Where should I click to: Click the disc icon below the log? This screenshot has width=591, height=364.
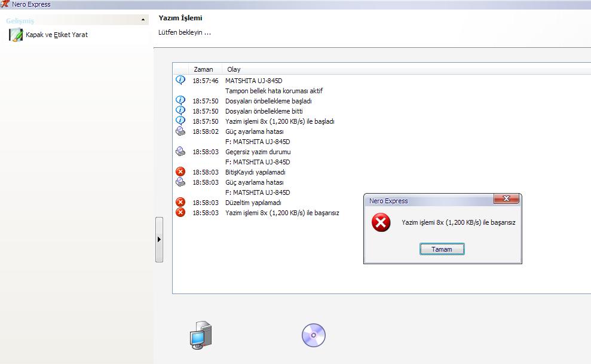[314, 335]
